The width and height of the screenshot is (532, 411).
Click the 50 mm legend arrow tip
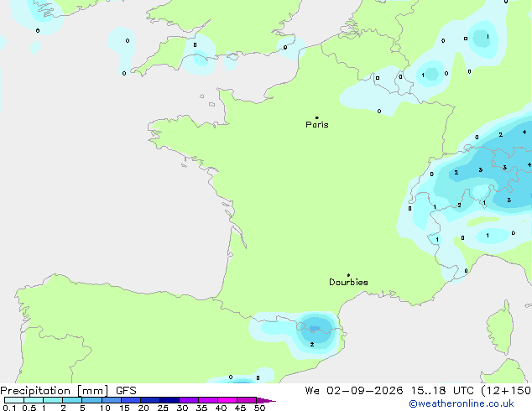pyautogui.click(x=266, y=400)
